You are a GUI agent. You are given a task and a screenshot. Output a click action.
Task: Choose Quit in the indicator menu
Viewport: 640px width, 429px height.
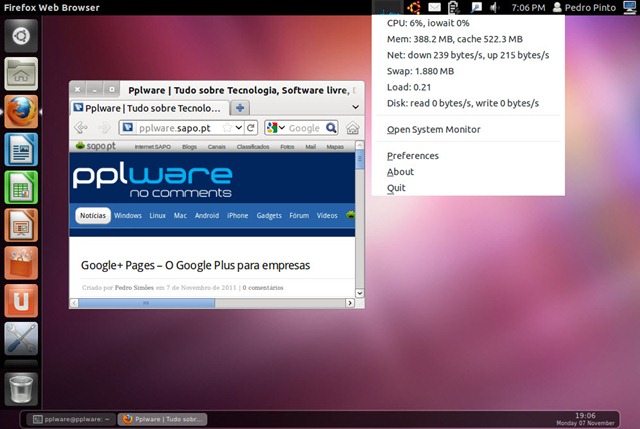(x=396, y=188)
